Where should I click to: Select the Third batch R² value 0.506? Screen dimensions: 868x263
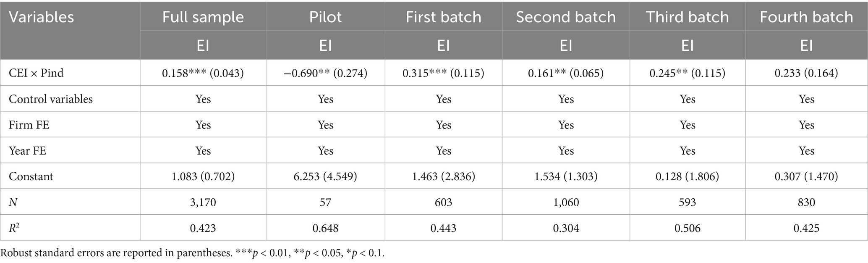tap(687, 228)
